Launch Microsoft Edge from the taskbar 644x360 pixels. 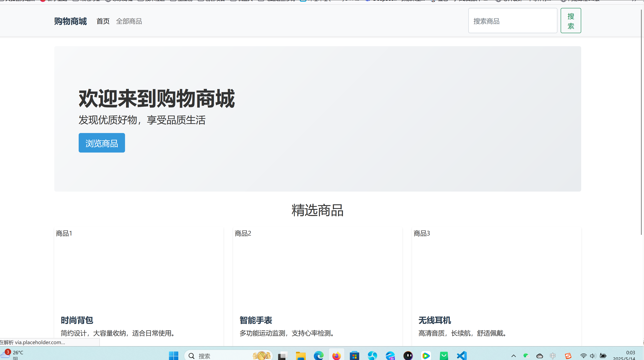(319, 356)
